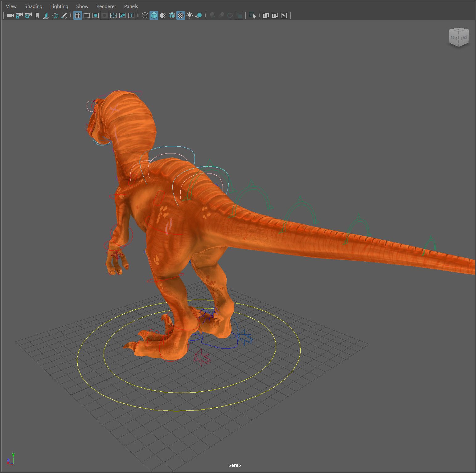Switch to Wireframe display icon

pos(145,15)
